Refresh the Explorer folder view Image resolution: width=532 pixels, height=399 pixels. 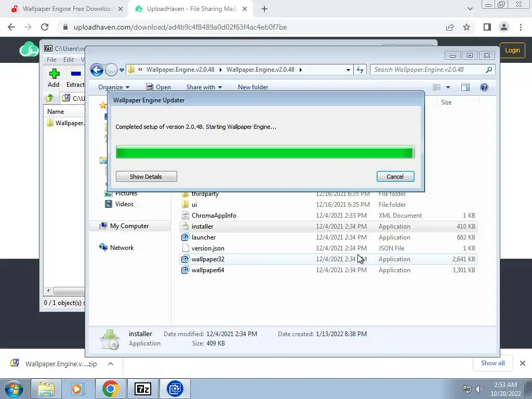[x=360, y=70]
